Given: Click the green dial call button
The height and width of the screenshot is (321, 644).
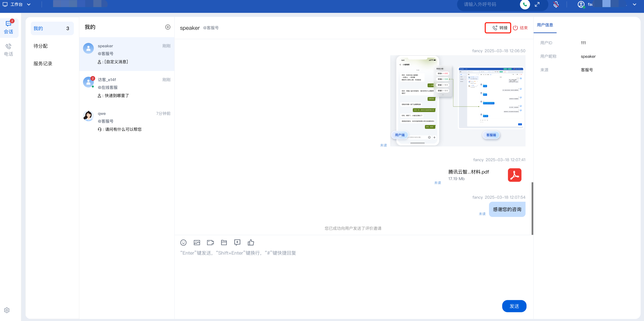Looking at the screenshot, I should click(x=525, y=5).
